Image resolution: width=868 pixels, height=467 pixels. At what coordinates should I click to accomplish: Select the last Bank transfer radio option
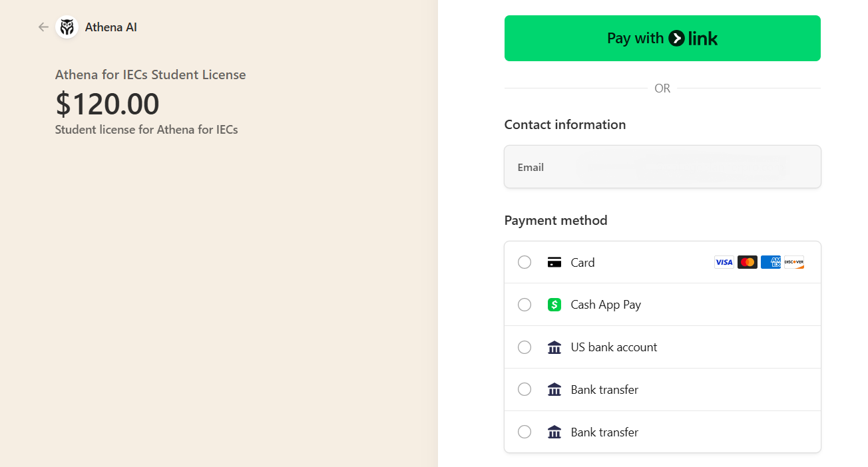coord(525,432)
